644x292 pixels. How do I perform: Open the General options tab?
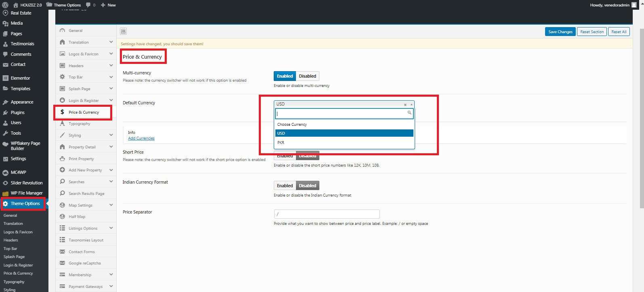click(86, 30)
